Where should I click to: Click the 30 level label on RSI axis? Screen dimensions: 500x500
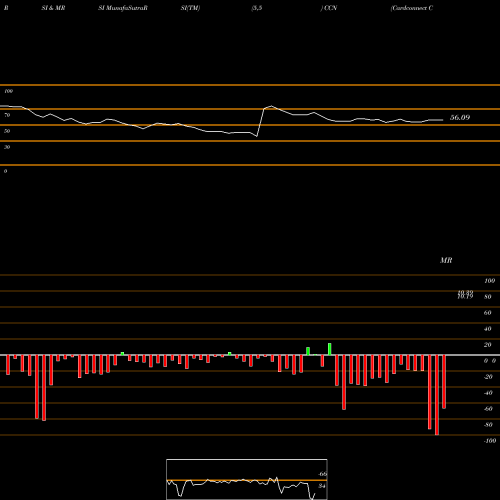[x=7, y=147]
